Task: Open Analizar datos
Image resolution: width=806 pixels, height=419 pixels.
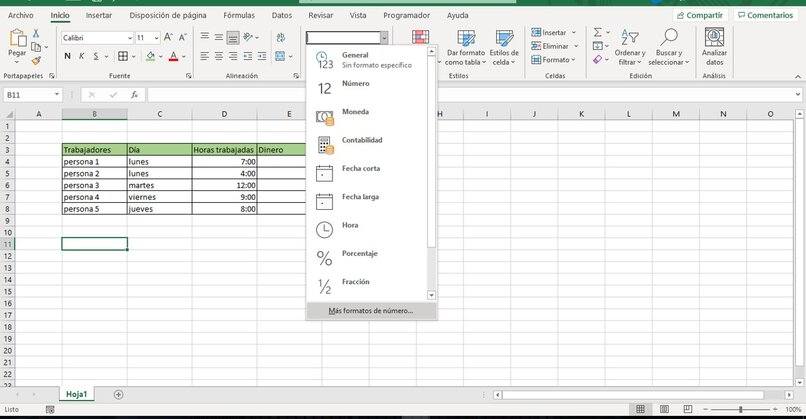Action: point(715,47)
